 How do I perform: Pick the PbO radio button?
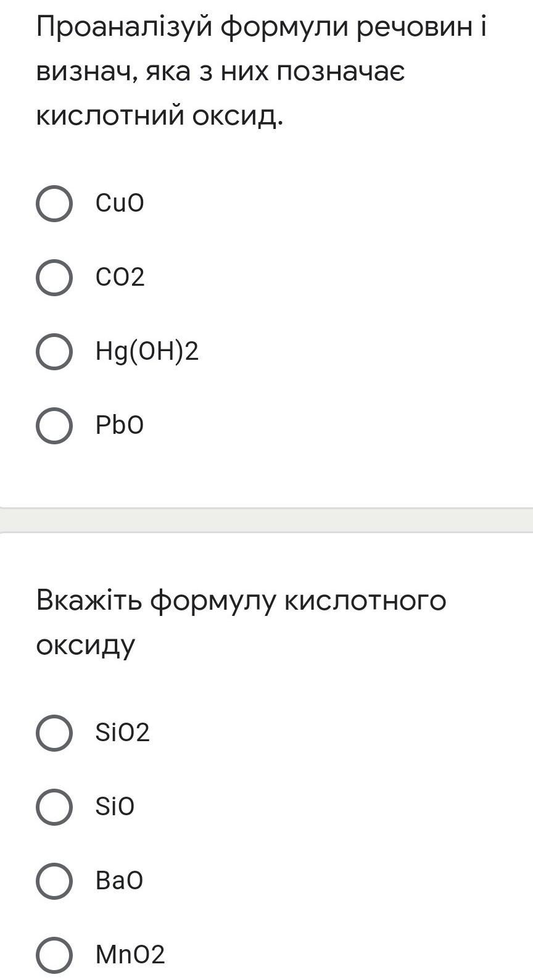tap(54, 425)
